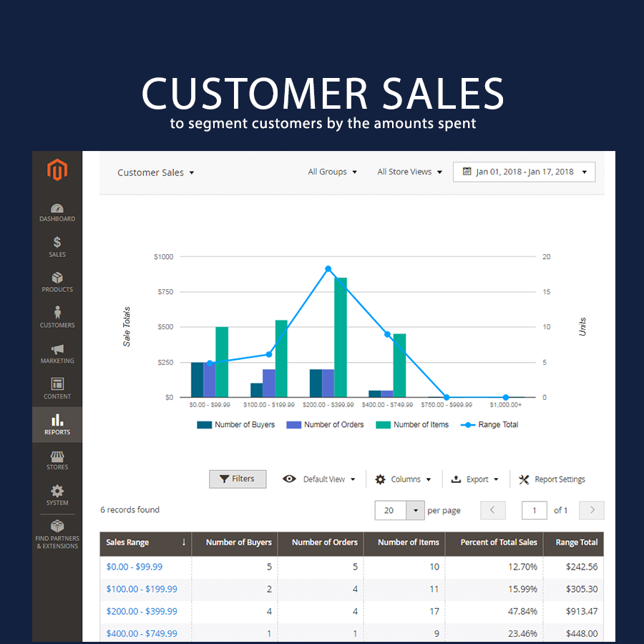Open the All Store Views dropdown

click(409, 172)
